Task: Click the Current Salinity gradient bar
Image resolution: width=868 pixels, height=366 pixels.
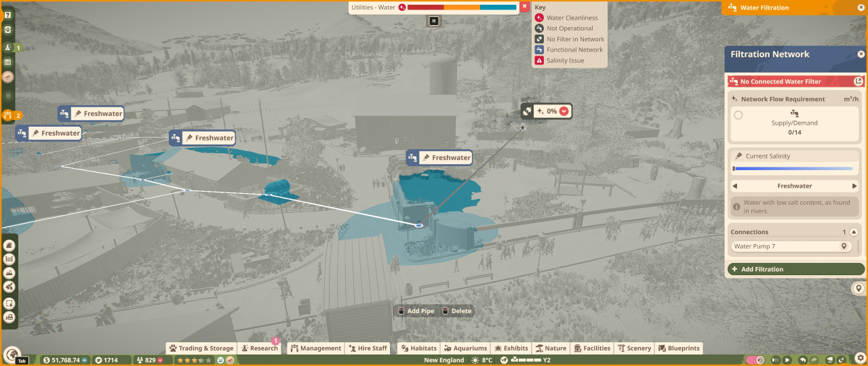Action: [793, 169]
